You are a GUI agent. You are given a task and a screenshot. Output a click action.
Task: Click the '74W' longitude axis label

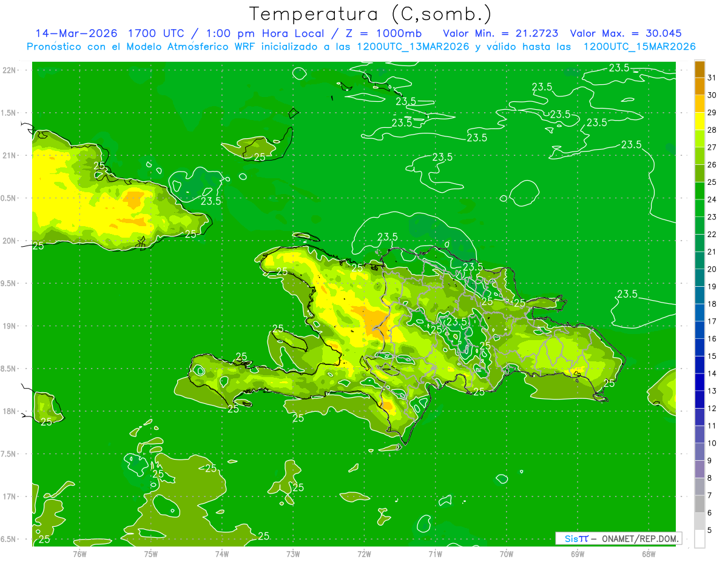(222, 553)
